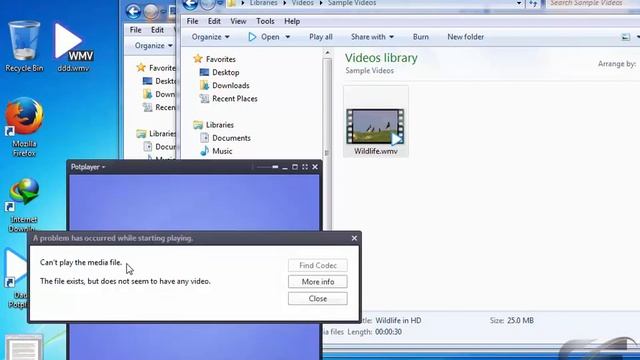The height and width of the screenshot is (360, 640).
Task: Expand the Open button dropdown arrow
Action: point(288,37)
